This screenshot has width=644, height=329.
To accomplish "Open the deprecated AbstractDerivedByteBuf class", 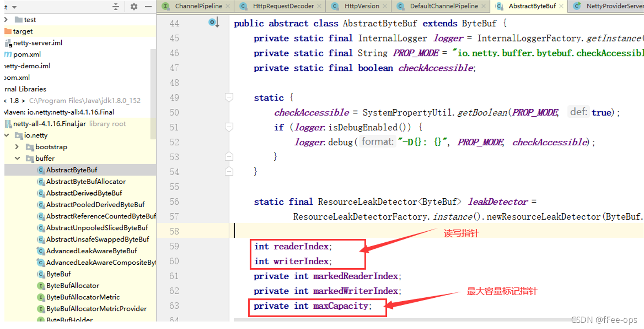I will point(84,193).
